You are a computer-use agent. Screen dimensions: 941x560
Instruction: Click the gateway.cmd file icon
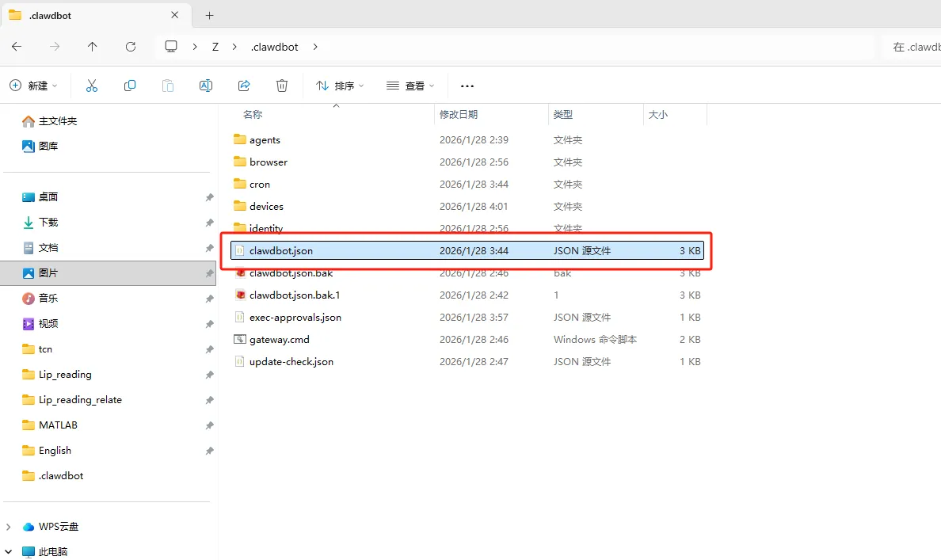(240, 339)
